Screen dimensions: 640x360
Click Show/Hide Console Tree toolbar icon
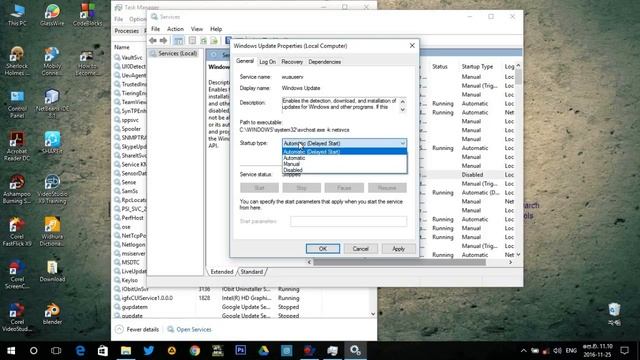click(178, 40)
